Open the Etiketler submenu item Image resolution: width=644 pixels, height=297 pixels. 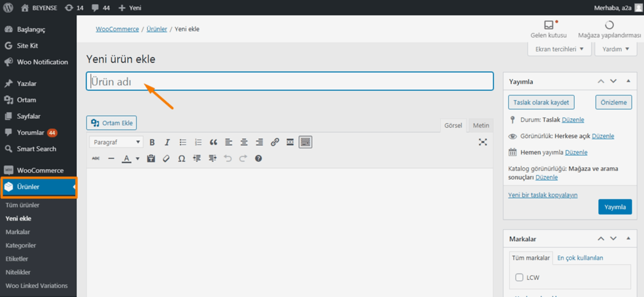click(x=17, y=259)
